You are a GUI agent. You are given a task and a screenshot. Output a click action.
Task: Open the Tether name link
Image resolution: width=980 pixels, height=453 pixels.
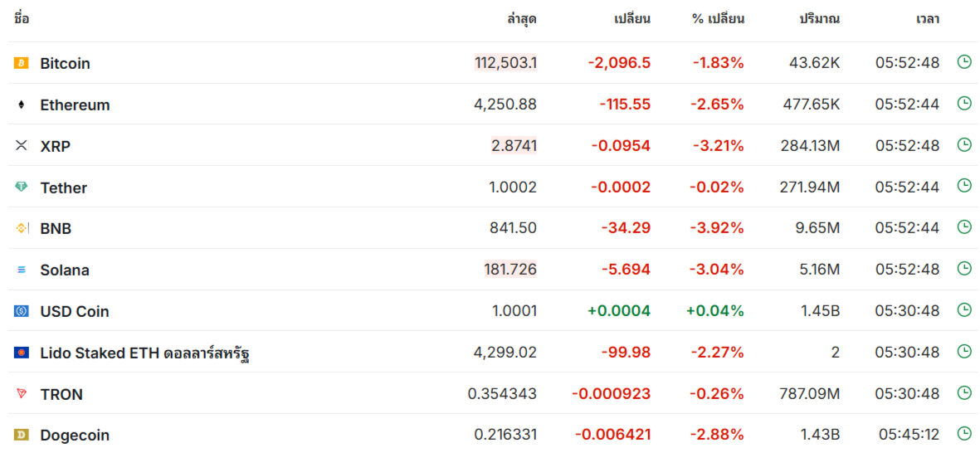tap(64, 188)
